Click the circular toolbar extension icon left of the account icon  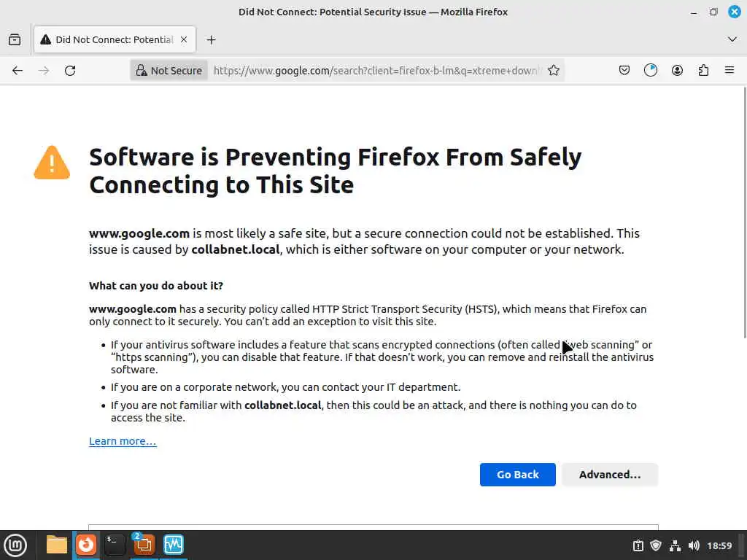[651, 71]
